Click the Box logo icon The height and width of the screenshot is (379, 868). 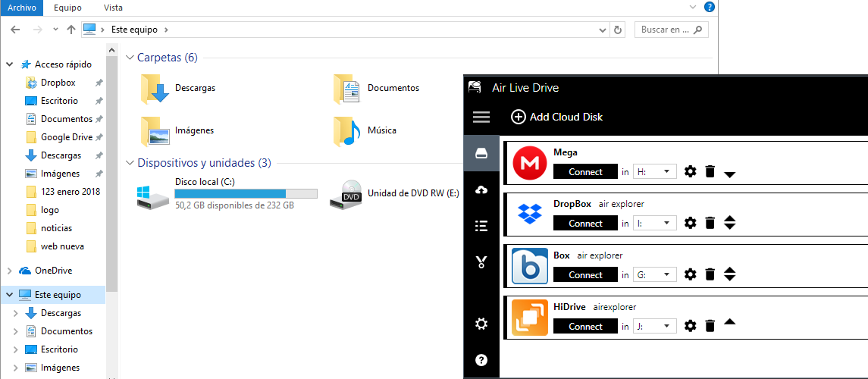coord(530,265)
